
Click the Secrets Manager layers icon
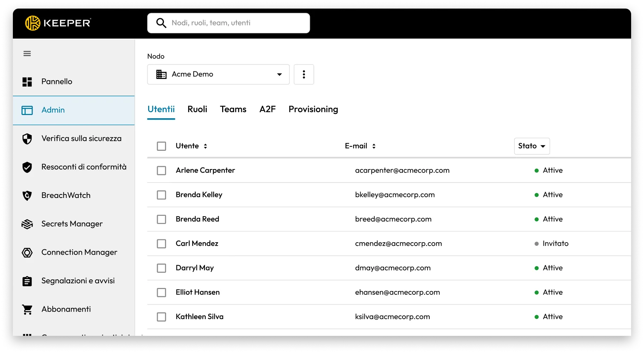click(x=27, y=224)
